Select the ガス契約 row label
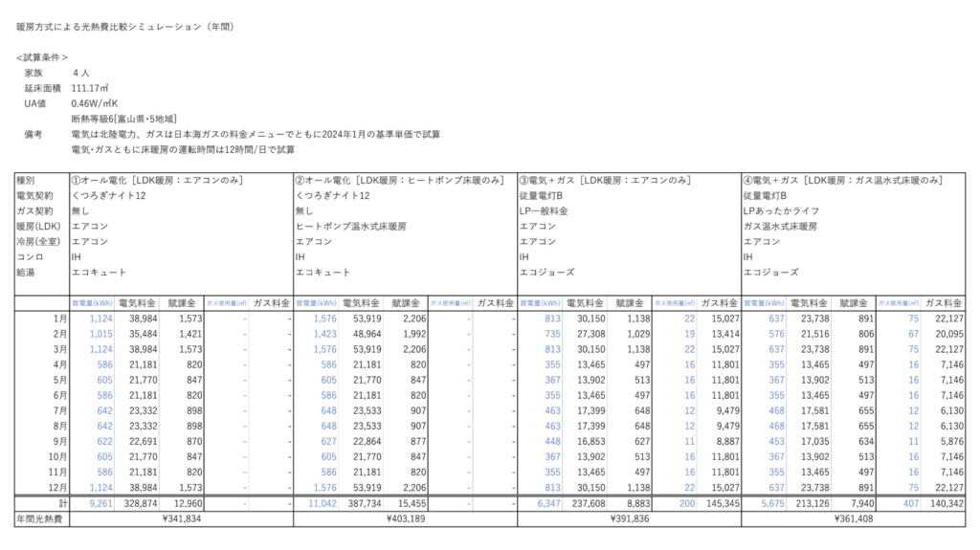This screenshot has width=980, height=550. pos(35,211)
